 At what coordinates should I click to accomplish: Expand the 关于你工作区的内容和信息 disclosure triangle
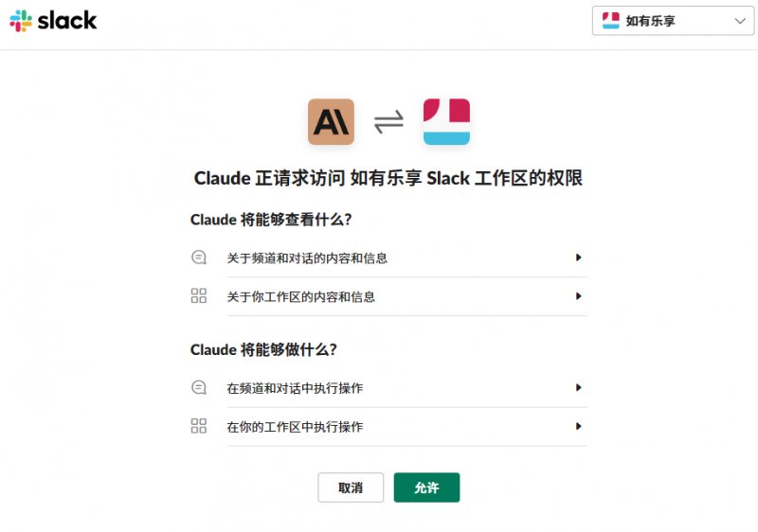(578, 296)
